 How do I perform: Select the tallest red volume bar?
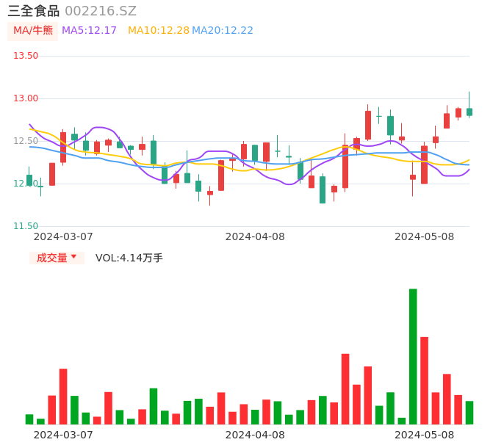(424, 380)
